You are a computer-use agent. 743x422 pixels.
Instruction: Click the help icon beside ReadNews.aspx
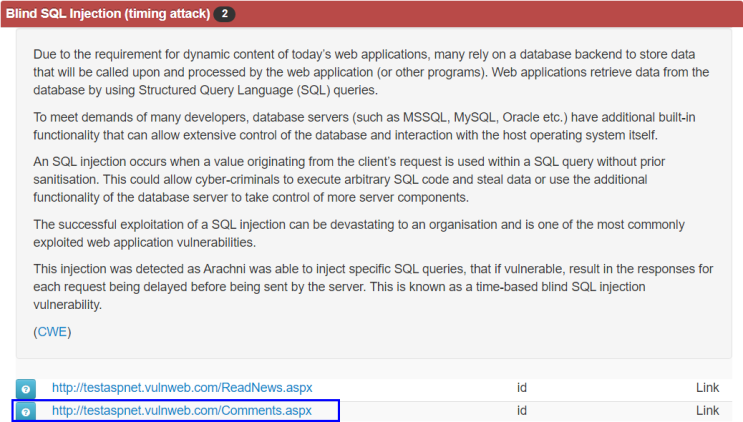coord(26,388)
